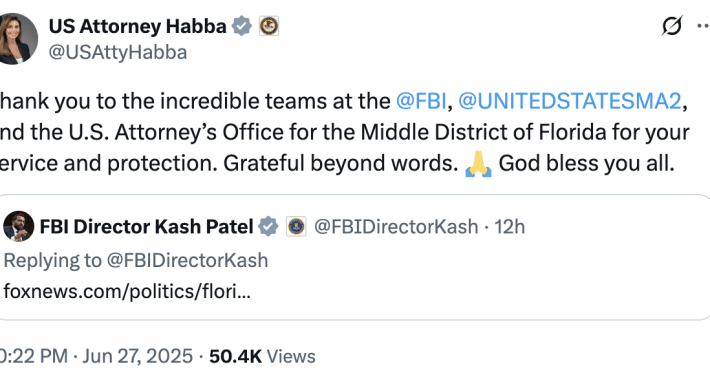Click the Replying to @FBIDirectorKash text
Viewport: 710px width, 375px height.
pos(136,260)
